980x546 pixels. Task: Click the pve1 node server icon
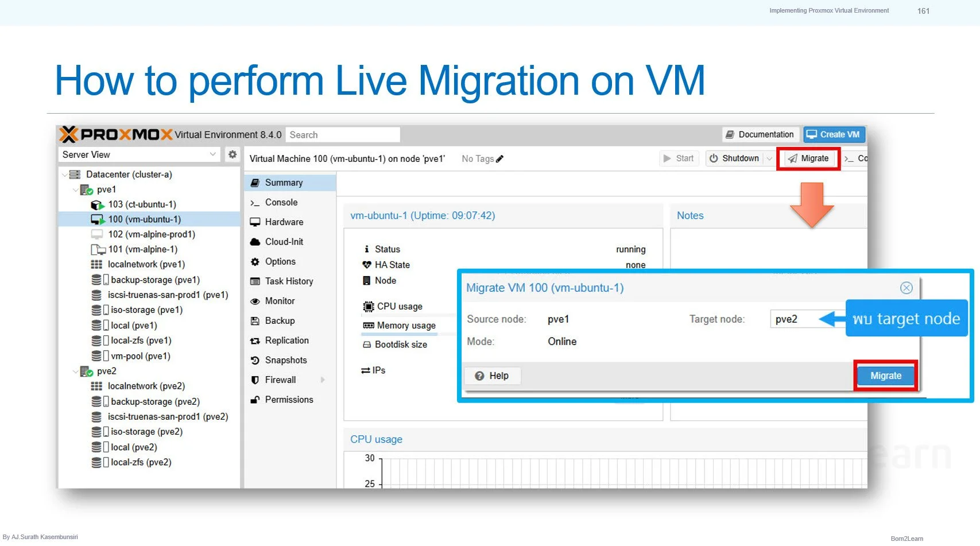87,189
